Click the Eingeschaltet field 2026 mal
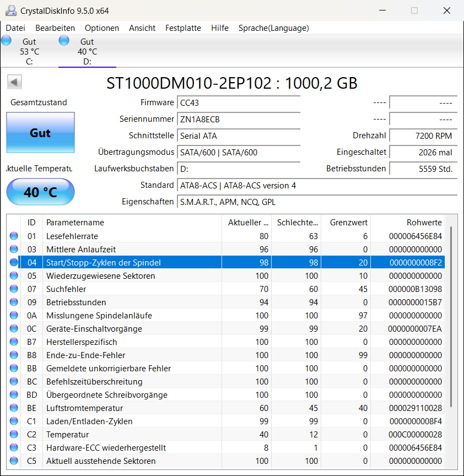464x476 pixels. [423, 153]
